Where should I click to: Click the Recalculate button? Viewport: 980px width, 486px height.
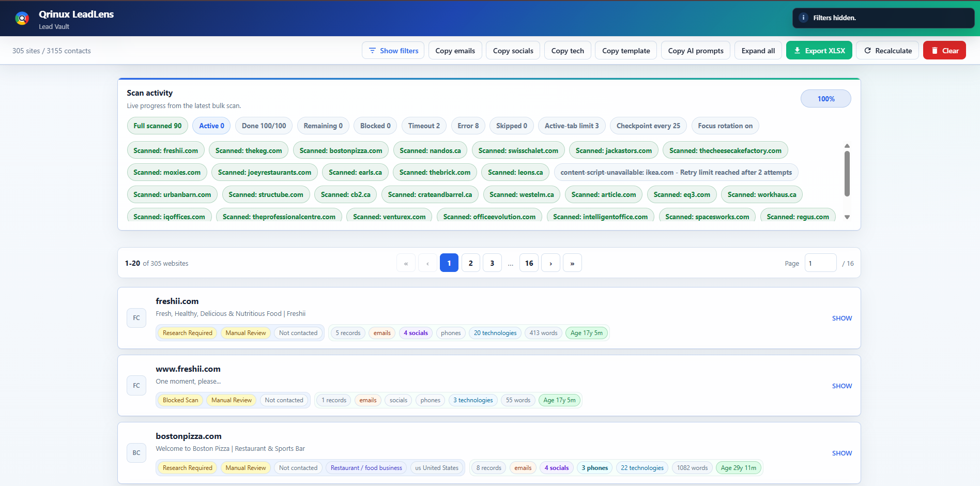887,51
